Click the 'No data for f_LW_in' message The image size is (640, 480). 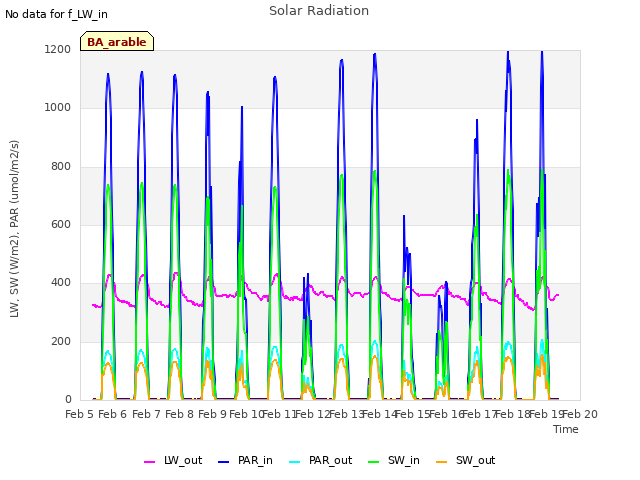[x=56, y=14]
